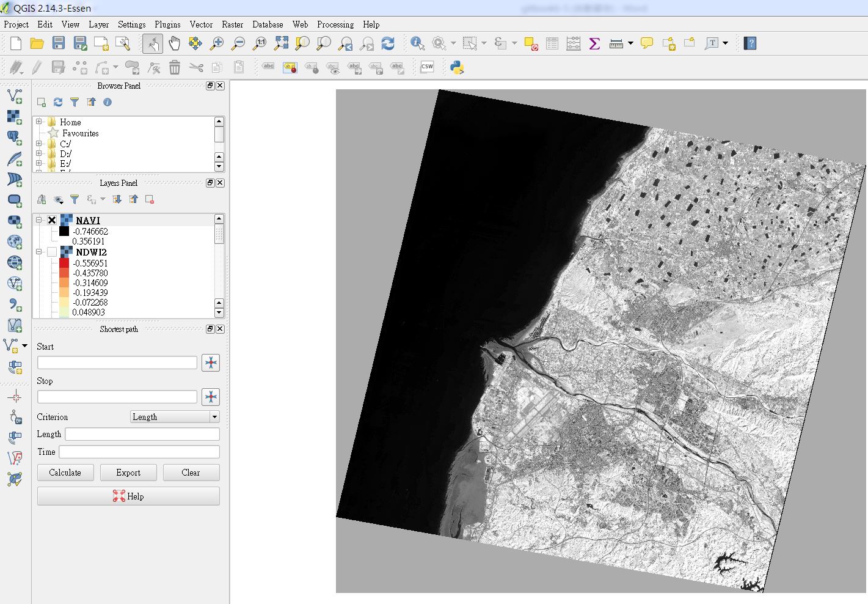Check the NDWI2 layer visibility
The width and height of the screenshot is (868, 604).
(52, 252)
